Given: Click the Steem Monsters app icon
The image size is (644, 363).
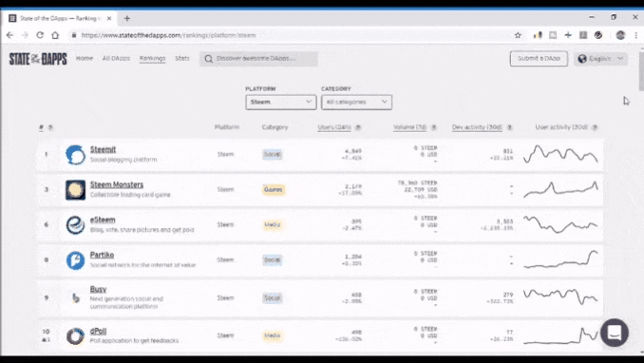Looking at the screenshot, I should click(x=75, y=190).
